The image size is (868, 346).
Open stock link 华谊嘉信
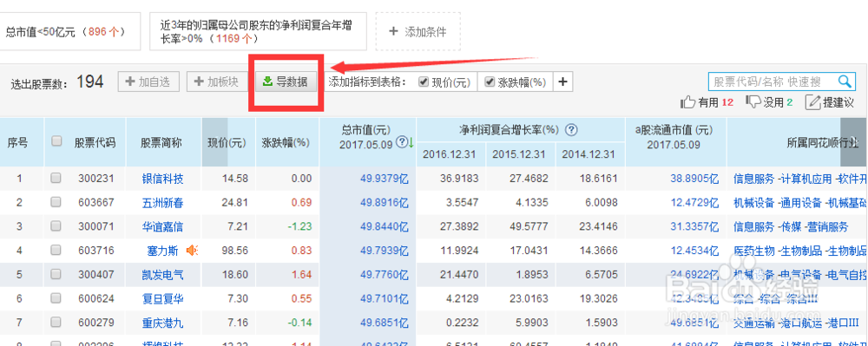pos(163,226)
